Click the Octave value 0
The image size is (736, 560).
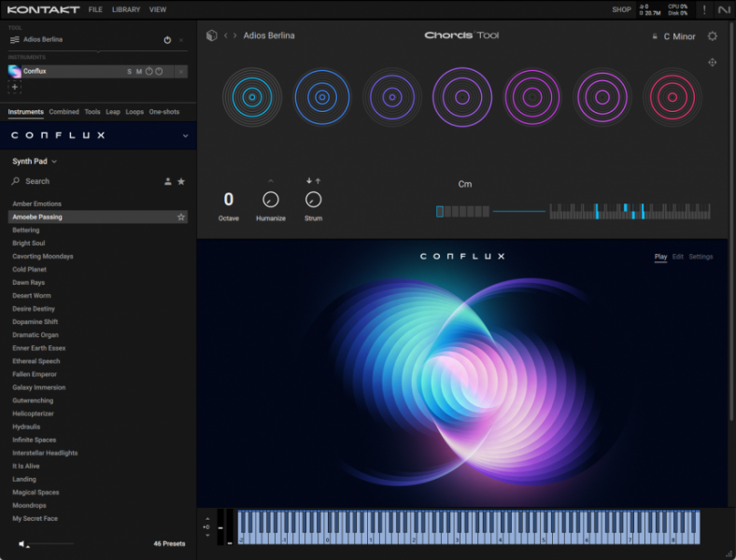[x=229, y=200]
